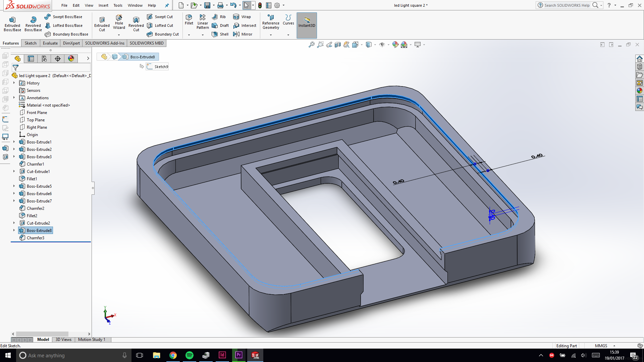
Task: Open the Insert menu
Action: coord(103,5)
